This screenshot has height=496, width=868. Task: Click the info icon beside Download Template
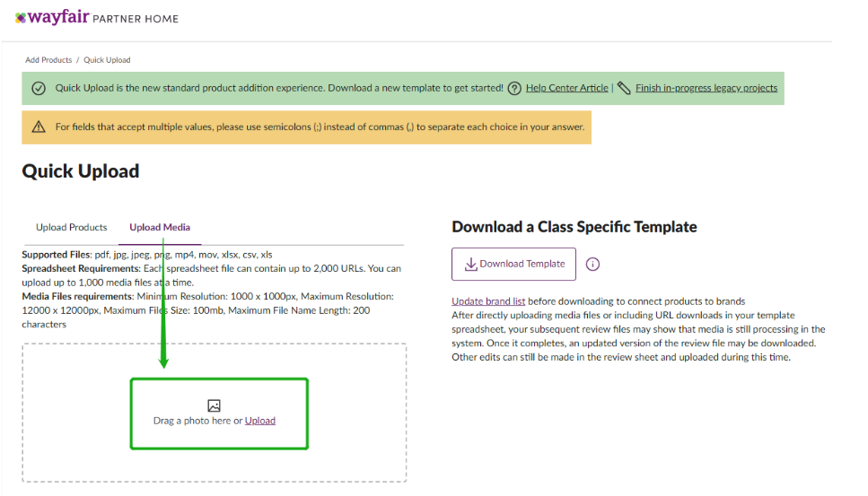tap(592, 265)
